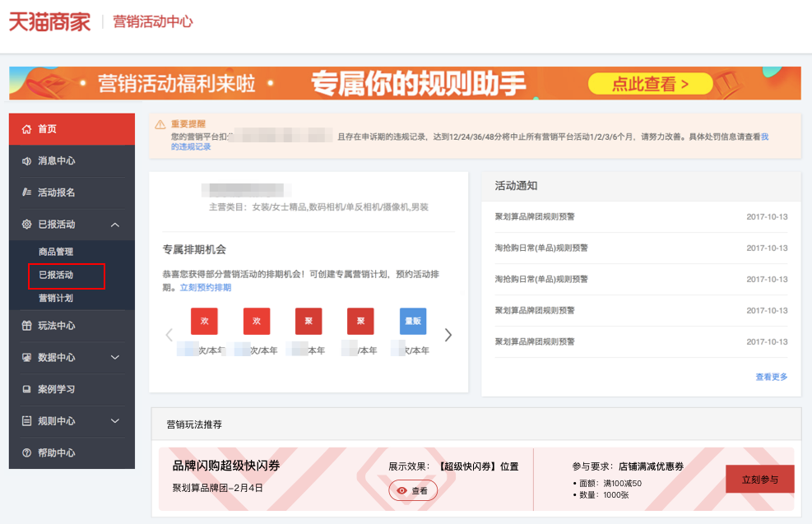The image size is (812, 524).
Task: Click the gift icon for 玩法中心
Action: point(26,326)
